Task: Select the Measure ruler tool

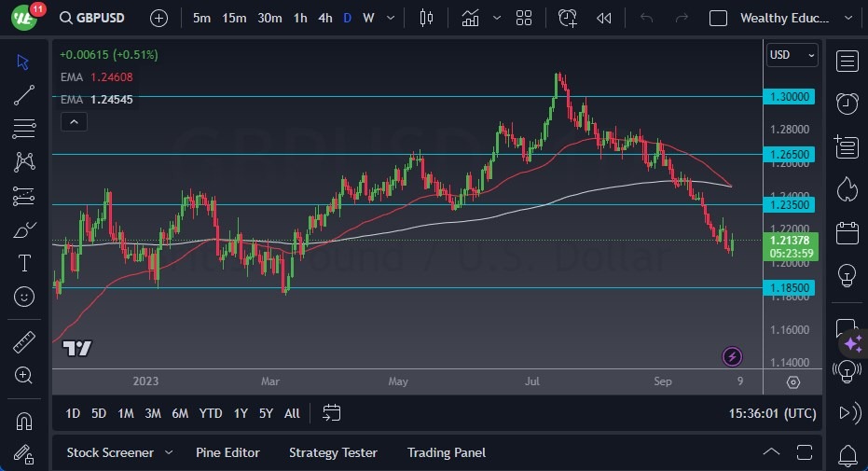Action: tap(24, 341)
